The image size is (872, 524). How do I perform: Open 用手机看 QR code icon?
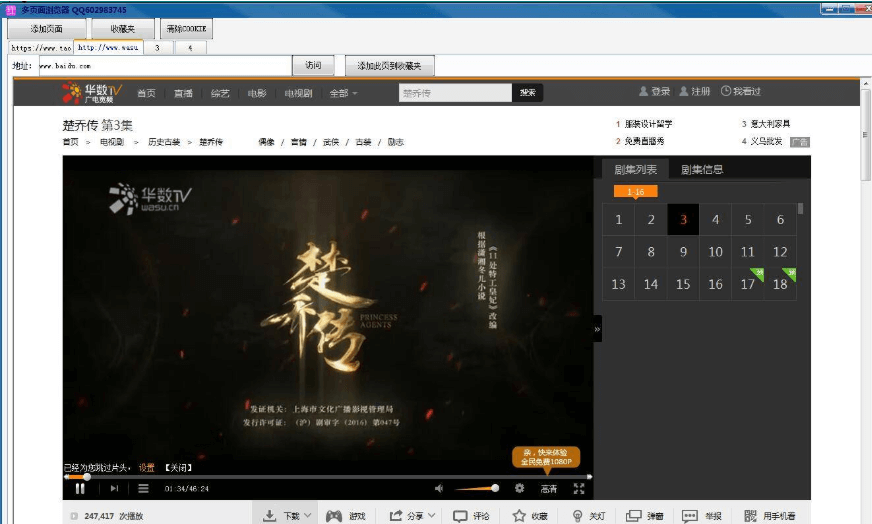750,516
